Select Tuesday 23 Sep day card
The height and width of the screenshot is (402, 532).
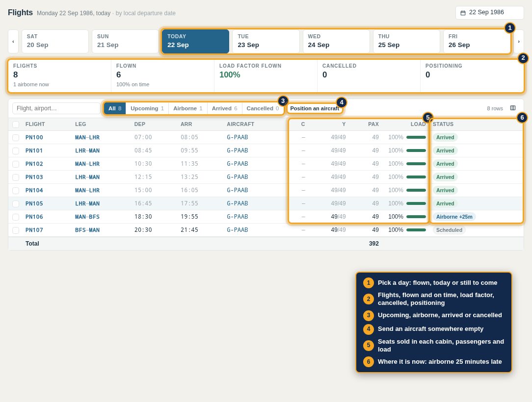266,41
